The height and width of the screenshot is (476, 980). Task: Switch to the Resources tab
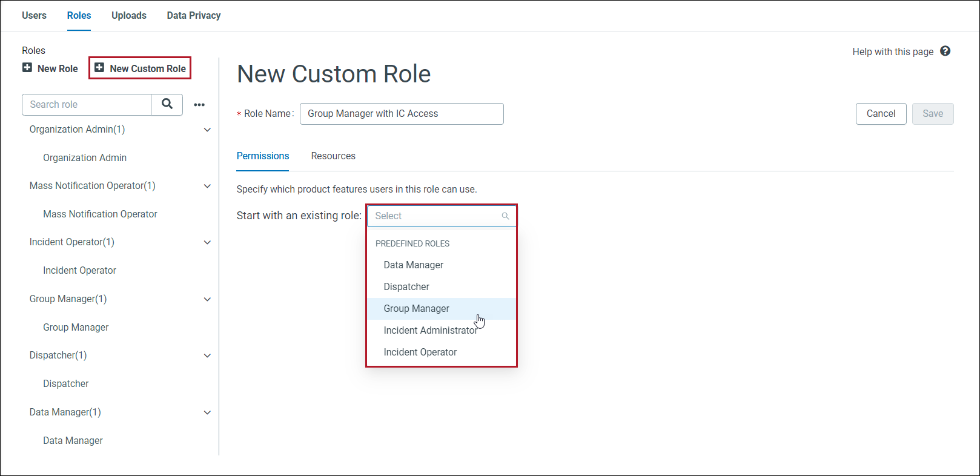(x=333, y=156)
